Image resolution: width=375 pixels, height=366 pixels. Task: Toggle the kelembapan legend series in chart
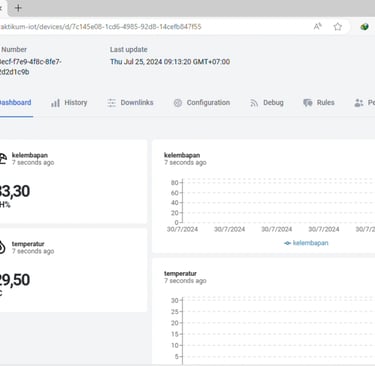pyautogui.click(x=306, y=243)
